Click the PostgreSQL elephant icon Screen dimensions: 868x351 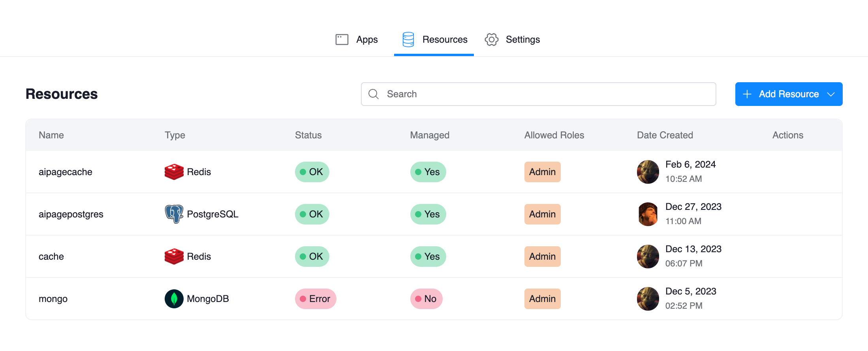[x=174, y=214]
